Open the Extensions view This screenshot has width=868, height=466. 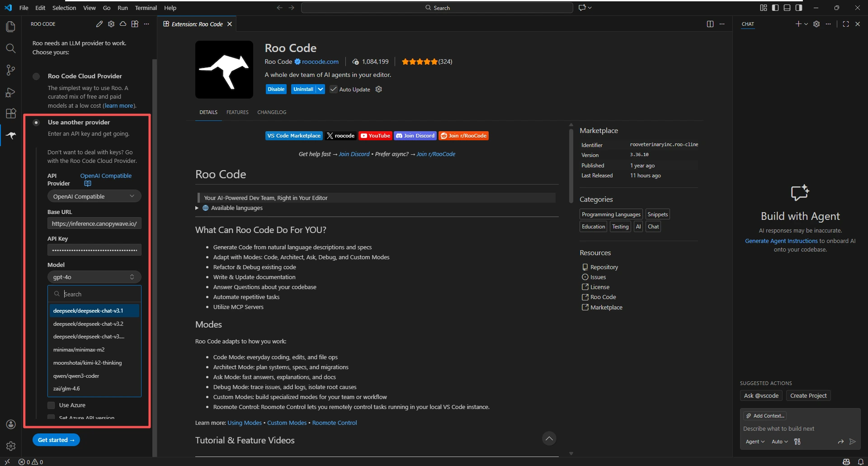click(x=10, y=114)
